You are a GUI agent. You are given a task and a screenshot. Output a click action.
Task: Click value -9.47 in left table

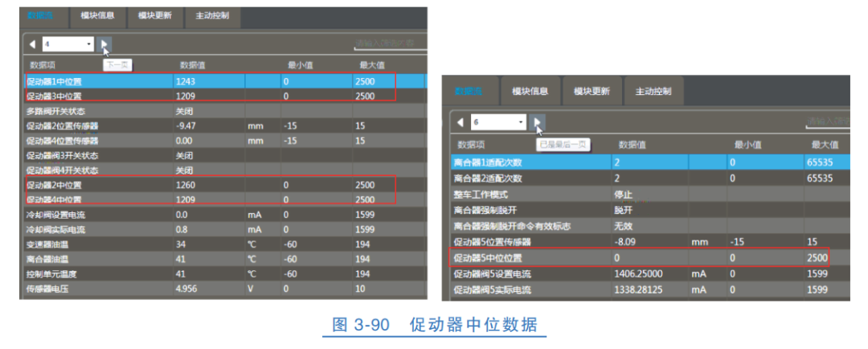point(186,125)
